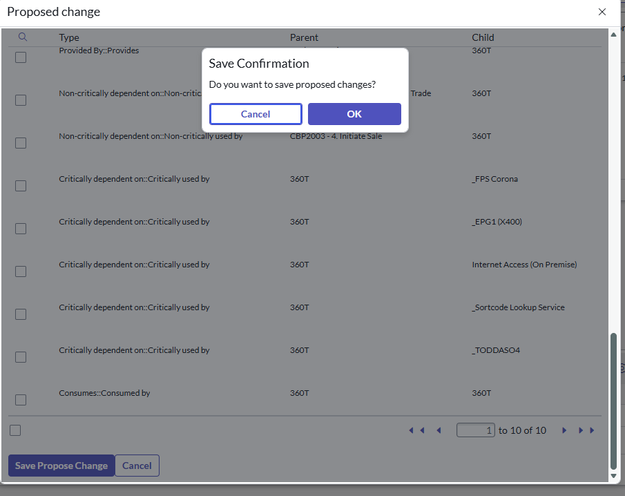Confirm saving with the OK button
625x496 pixels.
[x=354, y=114]
